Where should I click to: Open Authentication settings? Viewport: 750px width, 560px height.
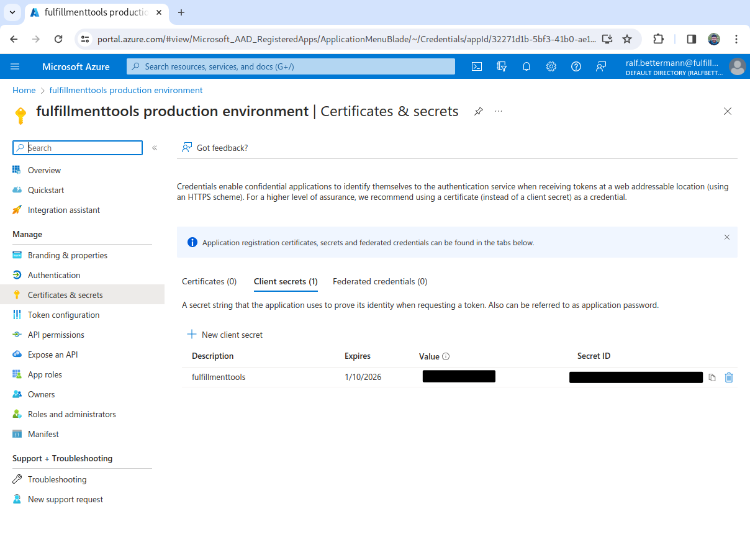(54, 275)
